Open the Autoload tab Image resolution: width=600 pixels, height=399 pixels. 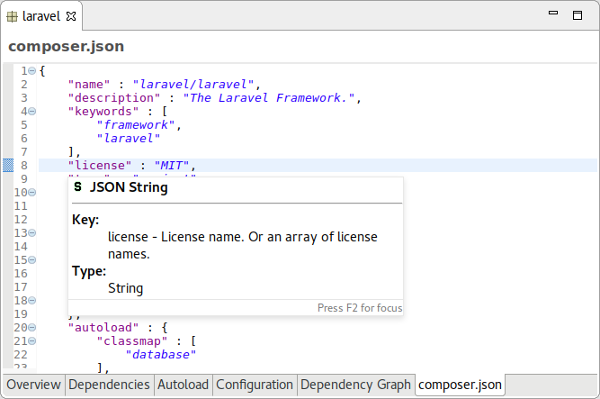(x=183, y=384)
